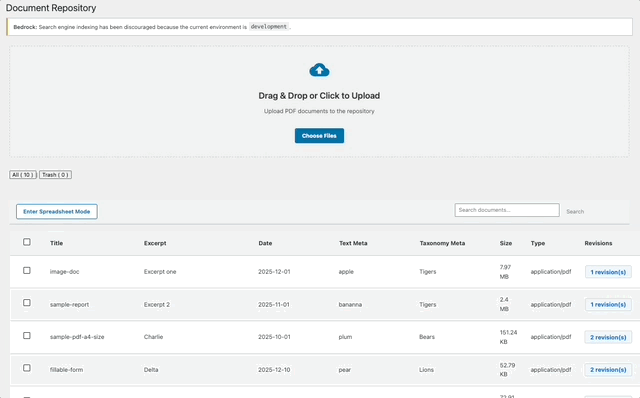Click the Size column header
The width and height of the screenshot is (640, 398).
506,243
